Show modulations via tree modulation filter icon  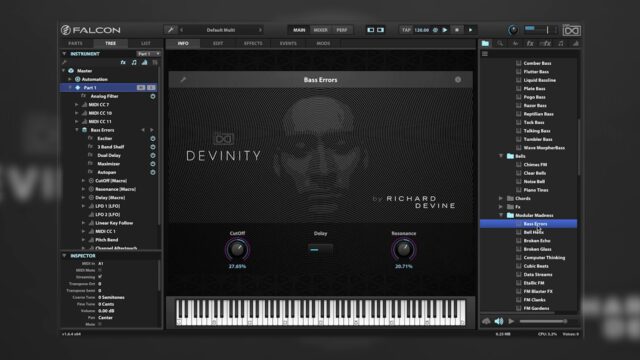click(x=144, y=62)
